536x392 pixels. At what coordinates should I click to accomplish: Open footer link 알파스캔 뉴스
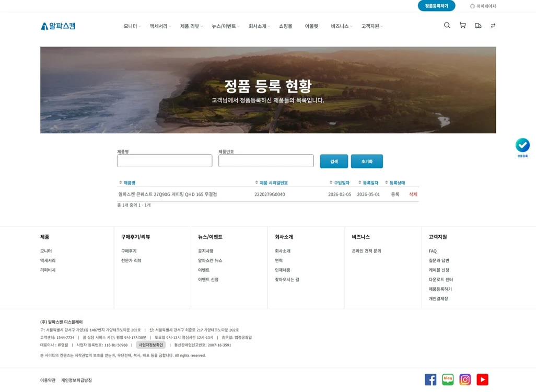click(x=210, y=261)
